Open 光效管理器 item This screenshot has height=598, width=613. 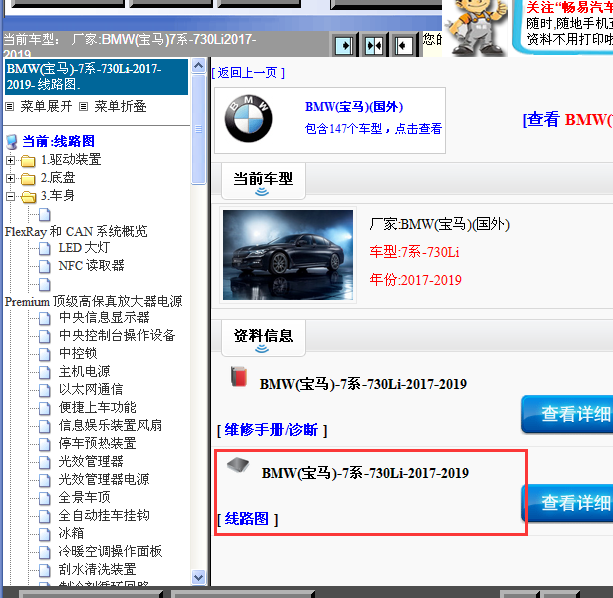click(91, 461)
